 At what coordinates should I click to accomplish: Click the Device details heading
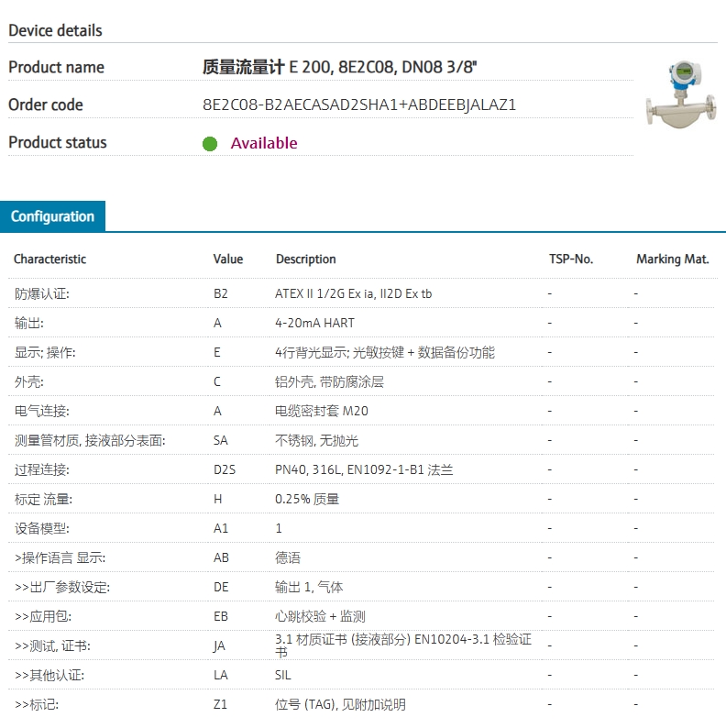55,30
